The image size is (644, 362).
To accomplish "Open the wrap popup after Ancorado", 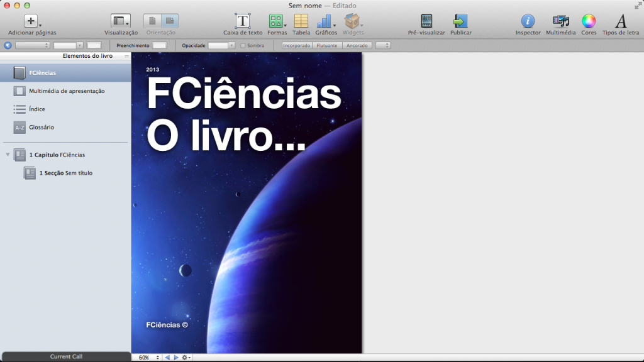I will pos(383,45).
